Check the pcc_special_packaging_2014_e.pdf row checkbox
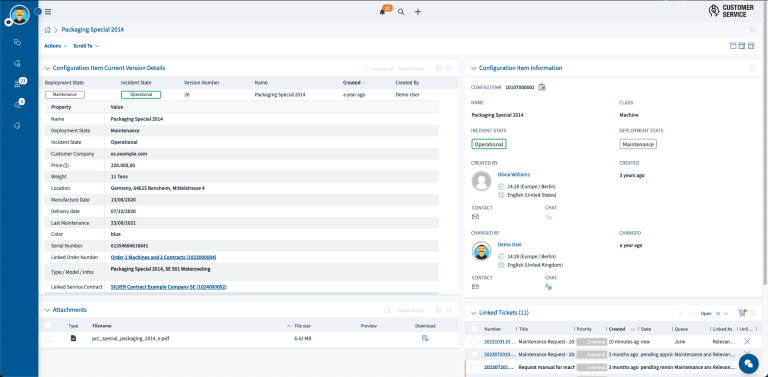The width and height of the screenshot is (768, 377). (48, 338)
